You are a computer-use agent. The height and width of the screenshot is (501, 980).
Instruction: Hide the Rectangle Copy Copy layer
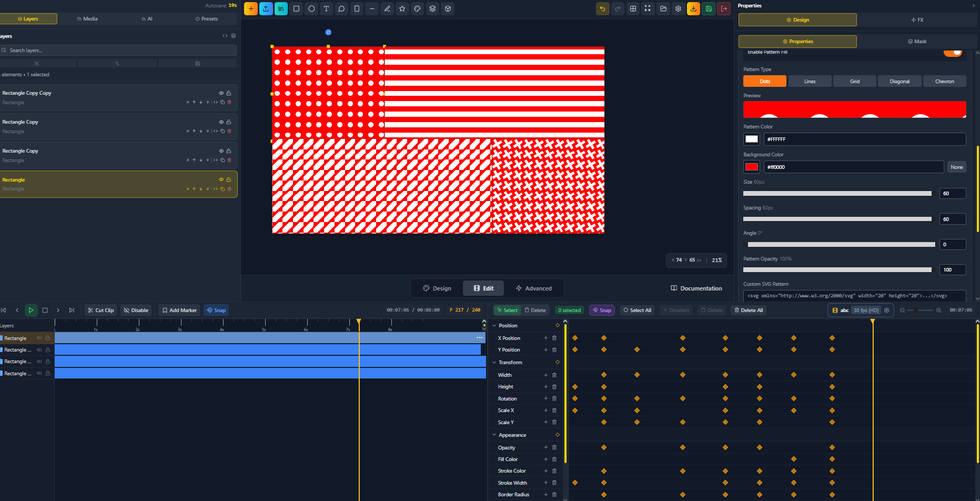221,93
